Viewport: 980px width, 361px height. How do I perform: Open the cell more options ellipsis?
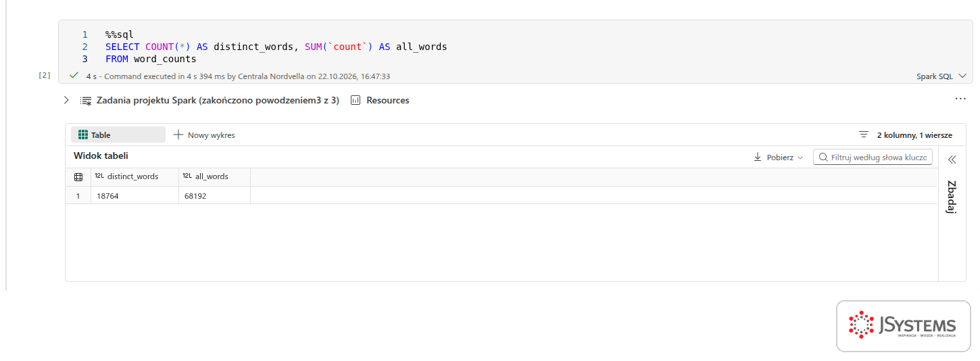pos(960,99)
